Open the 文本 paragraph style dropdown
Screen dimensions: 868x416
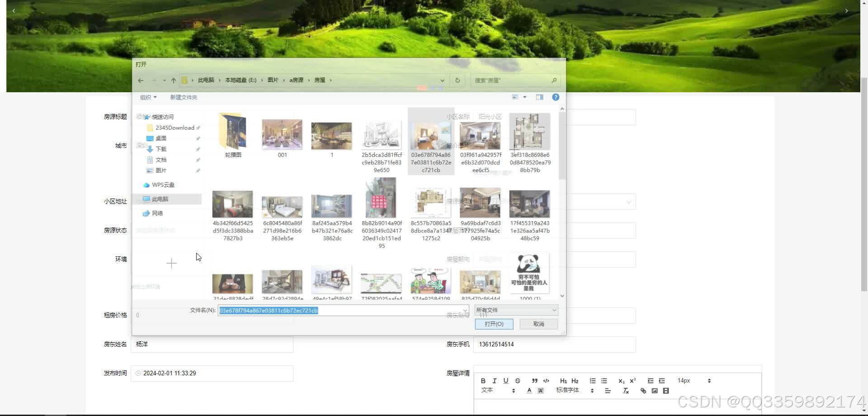tap(498, 390)
